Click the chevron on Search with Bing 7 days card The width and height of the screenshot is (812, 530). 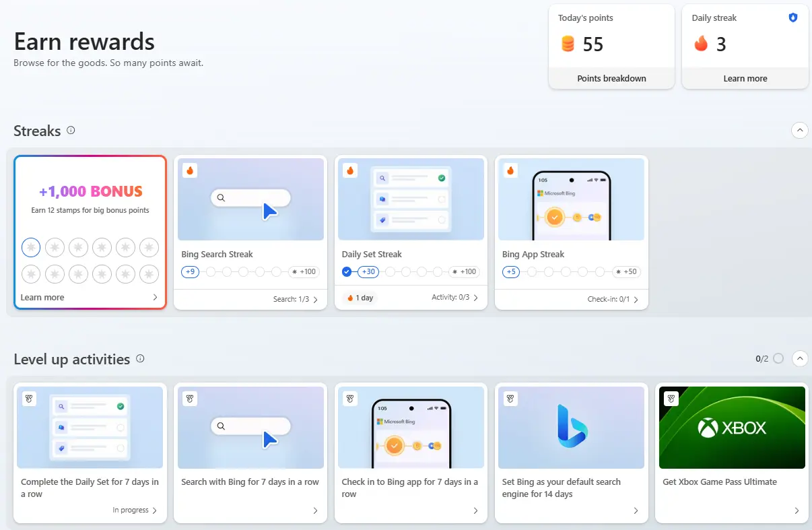(x=315, y=510)
